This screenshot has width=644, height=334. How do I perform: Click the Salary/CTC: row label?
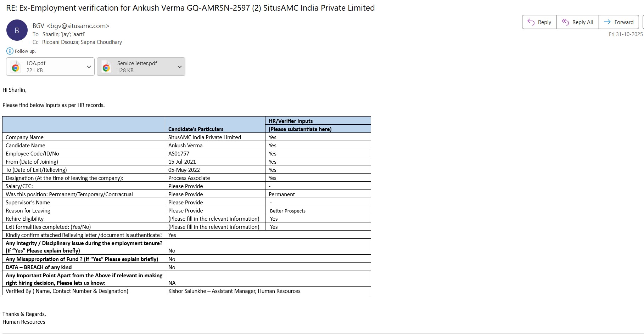[x=19, y=186]
